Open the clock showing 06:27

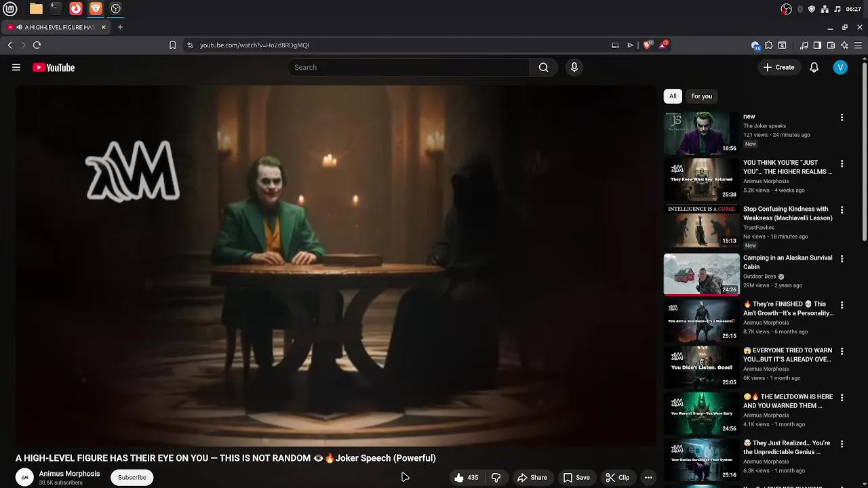(853, 9)
